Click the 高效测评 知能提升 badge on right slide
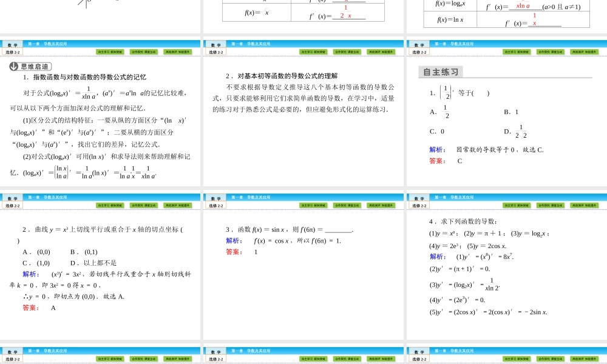Screen dimensions: 607x364 point(584,52)
